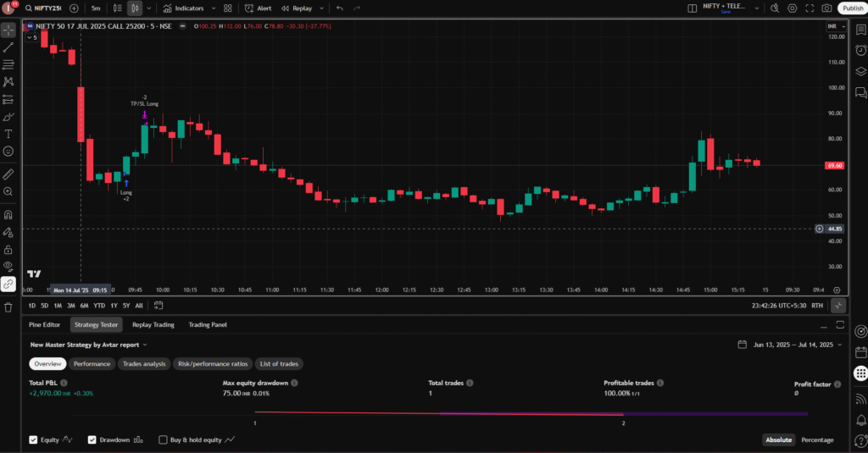The image size is (868, 453).
Task: Publish the chart idea
Action: point(853,8)
